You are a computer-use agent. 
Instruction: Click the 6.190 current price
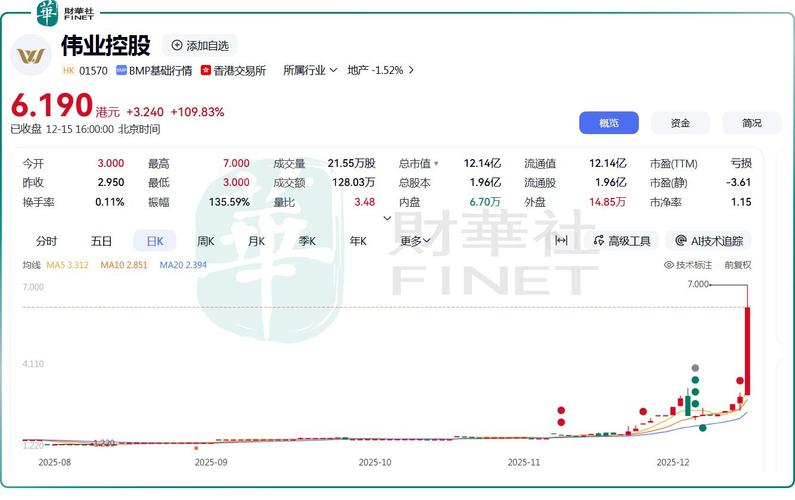[x=52, y=105]
